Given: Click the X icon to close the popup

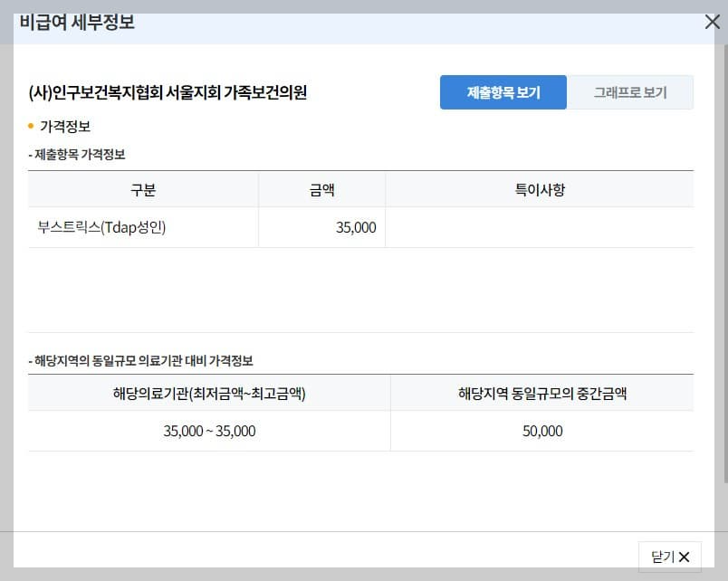Looking at the screenshot, I should click(x=713, y=21).
